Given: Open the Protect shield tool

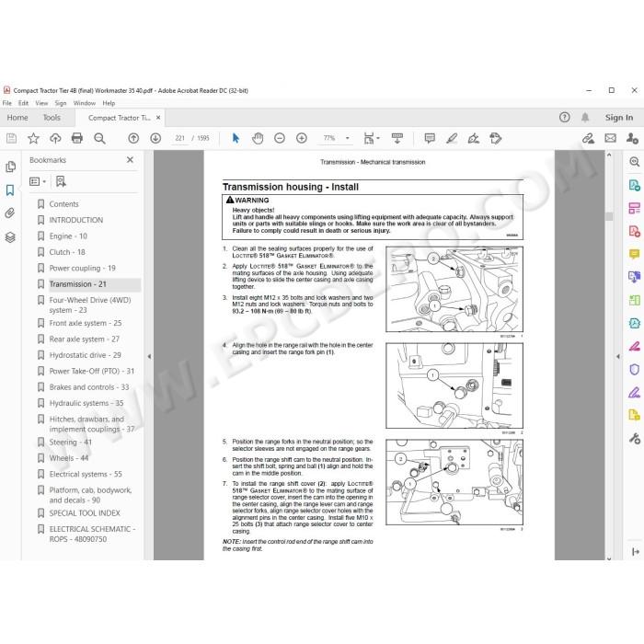Looking at the screenshot, I should [634, 369].
